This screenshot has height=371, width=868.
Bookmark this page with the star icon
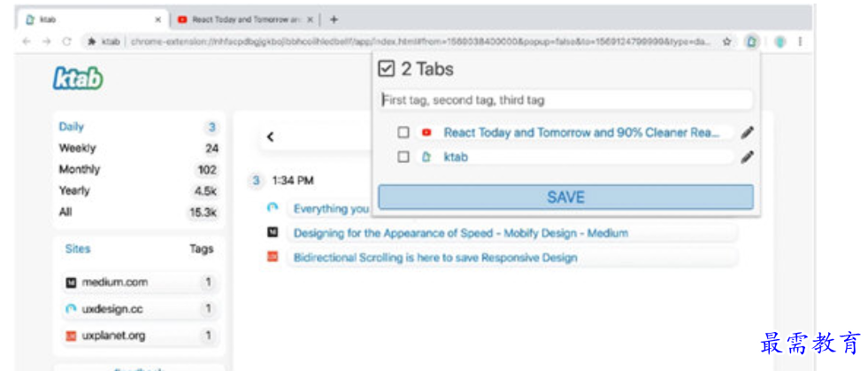tap(727, 41)
